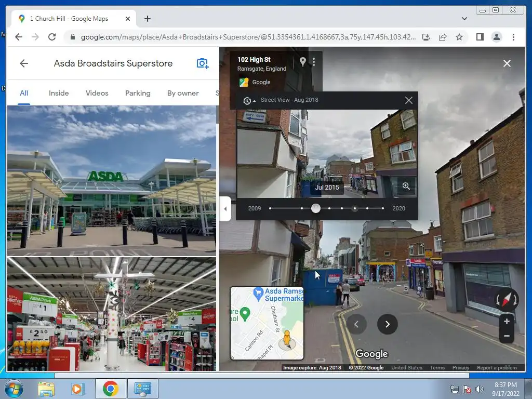Image resolution: width=532 pixels, height=399 pixels.
Task: Click the Asda Ramsgate Supermarket pin on minimap
Action: click(x=259, y=294)
